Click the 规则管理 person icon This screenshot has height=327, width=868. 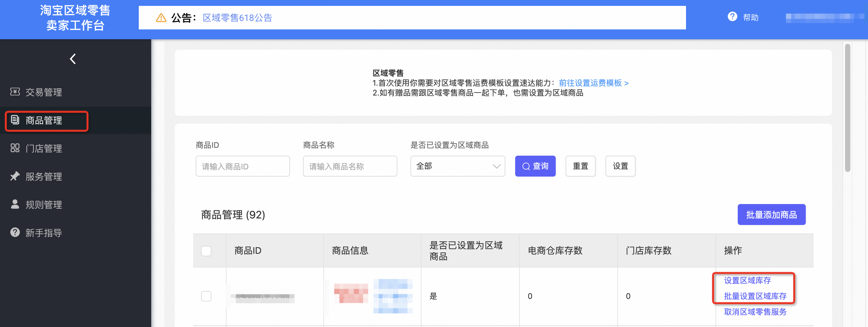15,204
